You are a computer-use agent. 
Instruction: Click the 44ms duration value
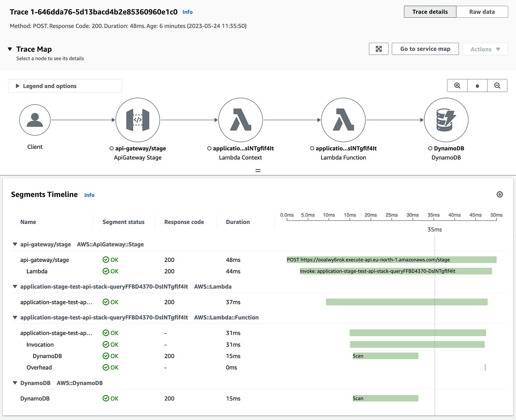click(233, 272)
